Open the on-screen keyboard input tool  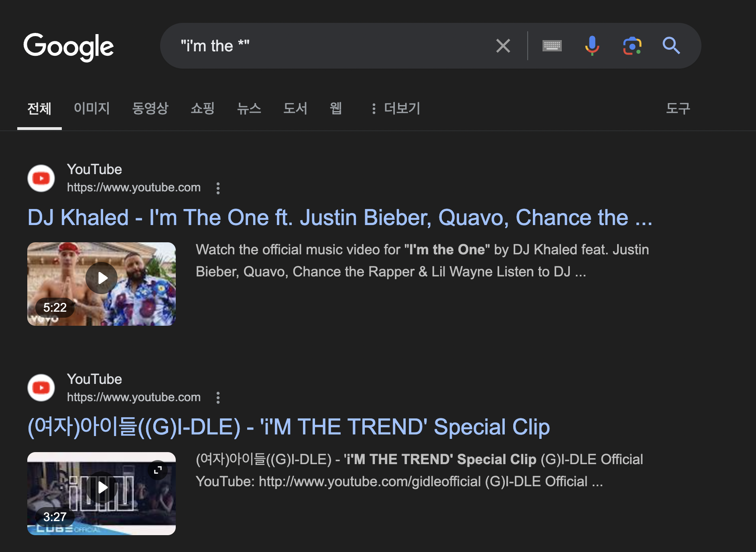click(552, 46)
